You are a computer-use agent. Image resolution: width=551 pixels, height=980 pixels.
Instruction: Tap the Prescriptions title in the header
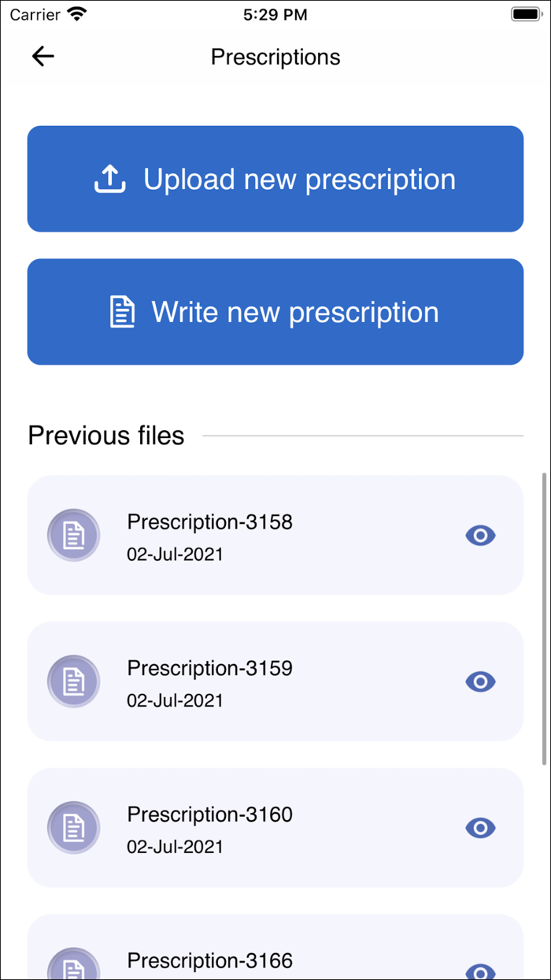click(x=275, y=56)
